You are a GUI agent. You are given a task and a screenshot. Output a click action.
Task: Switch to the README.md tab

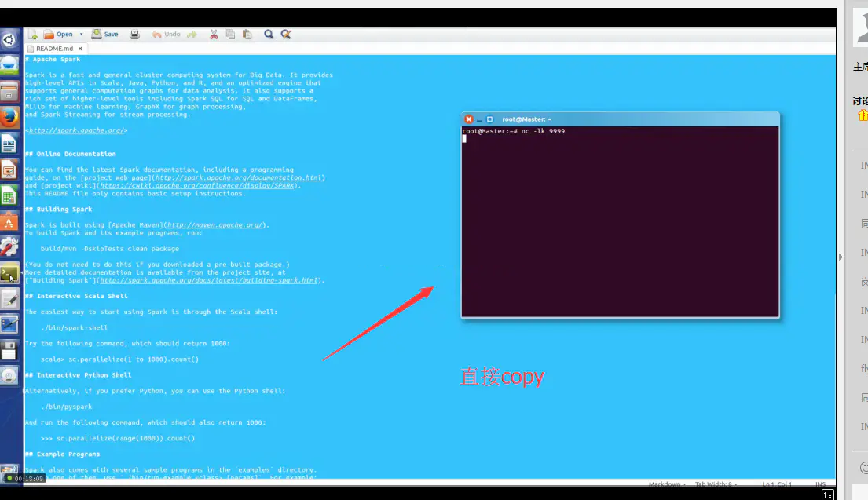54,49
